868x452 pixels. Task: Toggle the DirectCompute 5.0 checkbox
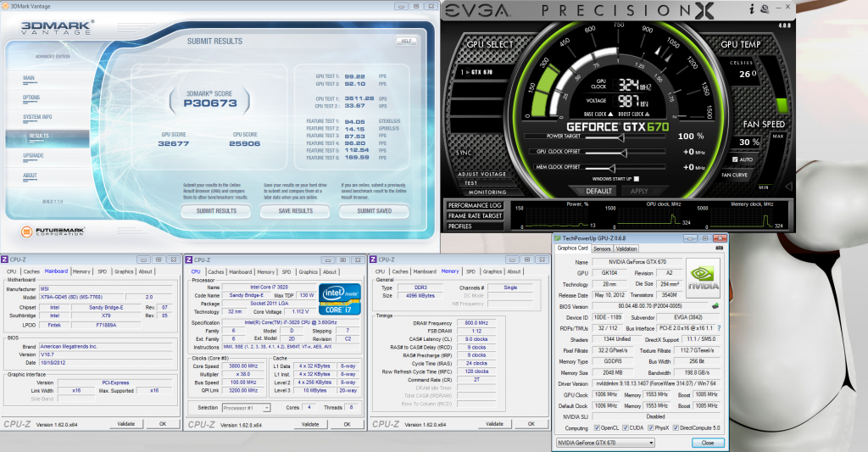(x=676, y=427)
